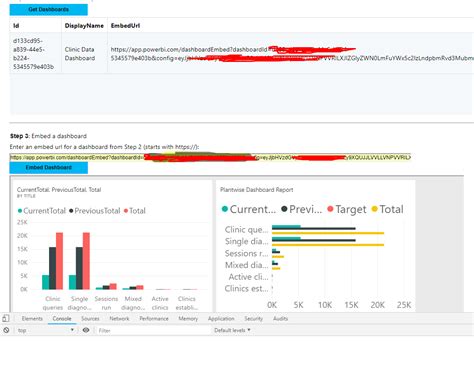Screen dimensions: 474x365
Task: Toggle the device toolbar icon in devtools
Action: point(6,318)
